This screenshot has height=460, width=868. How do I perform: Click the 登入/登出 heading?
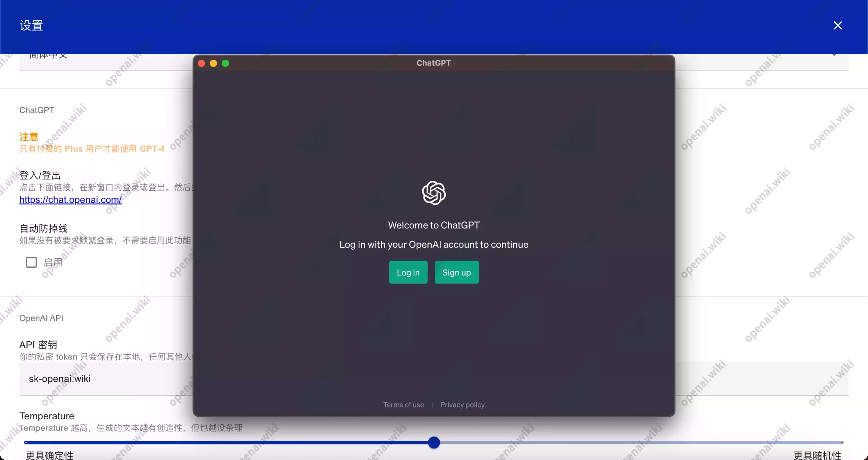tap(40, 175)
